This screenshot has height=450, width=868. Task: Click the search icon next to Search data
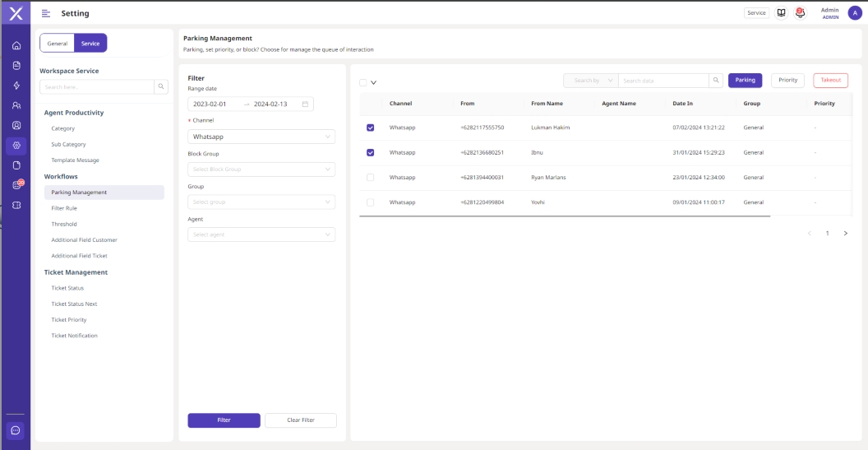coord(716,81)
